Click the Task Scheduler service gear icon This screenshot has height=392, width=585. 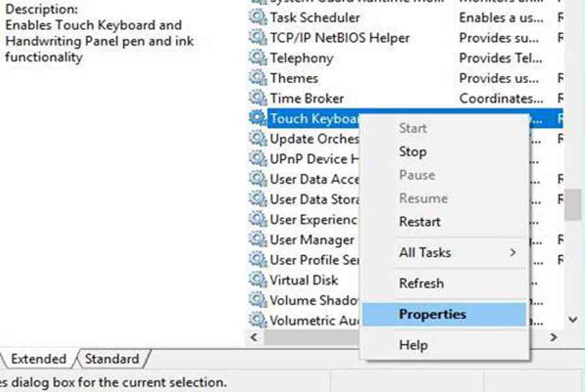click(258, 18)
